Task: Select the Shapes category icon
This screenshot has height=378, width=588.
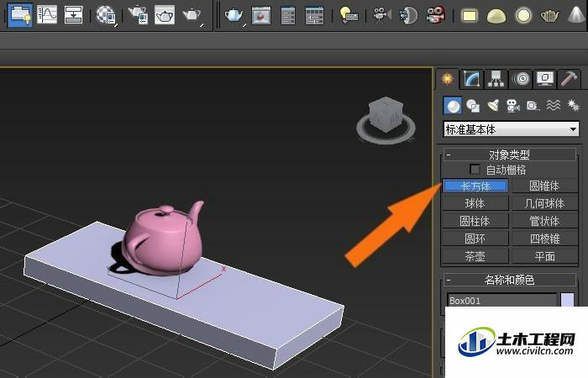Action: [x=473, y=106]
